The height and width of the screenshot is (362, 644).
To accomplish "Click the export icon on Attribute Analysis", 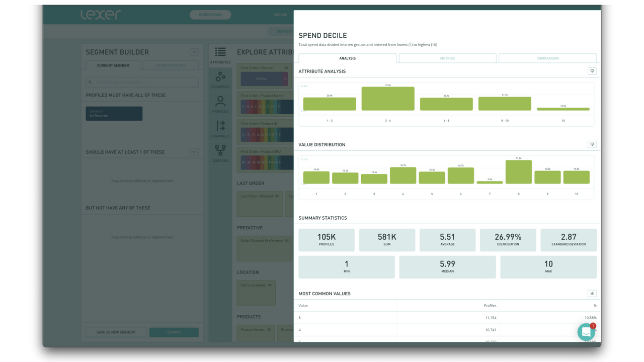I will [x=592, y=71].
